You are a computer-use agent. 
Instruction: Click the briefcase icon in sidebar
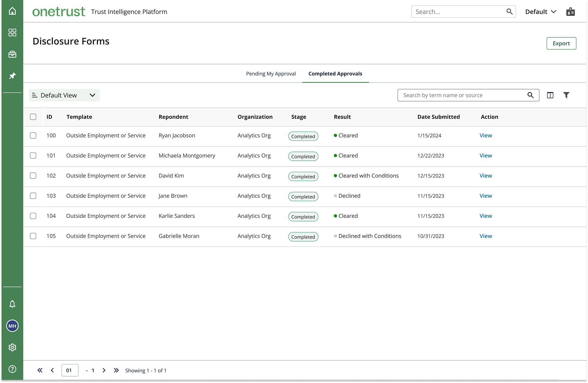click(12, 54)
